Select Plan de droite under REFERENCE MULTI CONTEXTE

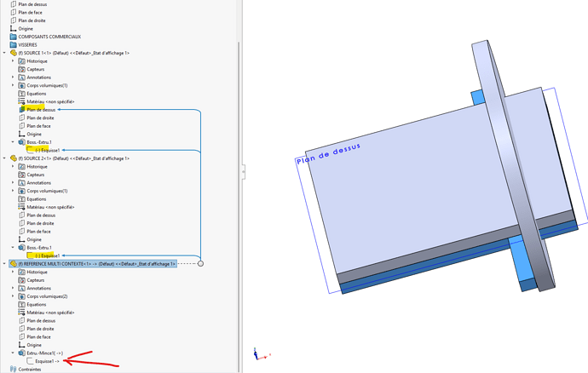40,329
